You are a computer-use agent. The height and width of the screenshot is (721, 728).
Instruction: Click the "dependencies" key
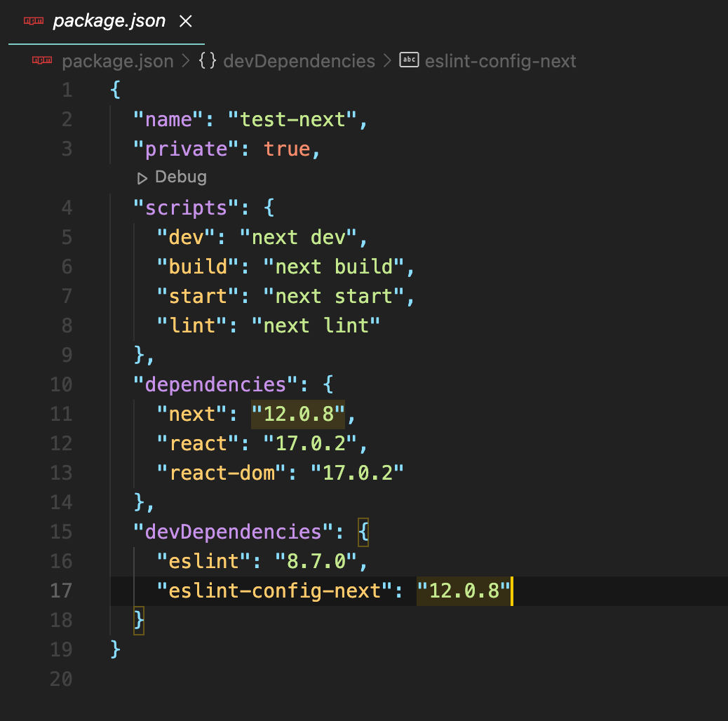tap(215, 384)
